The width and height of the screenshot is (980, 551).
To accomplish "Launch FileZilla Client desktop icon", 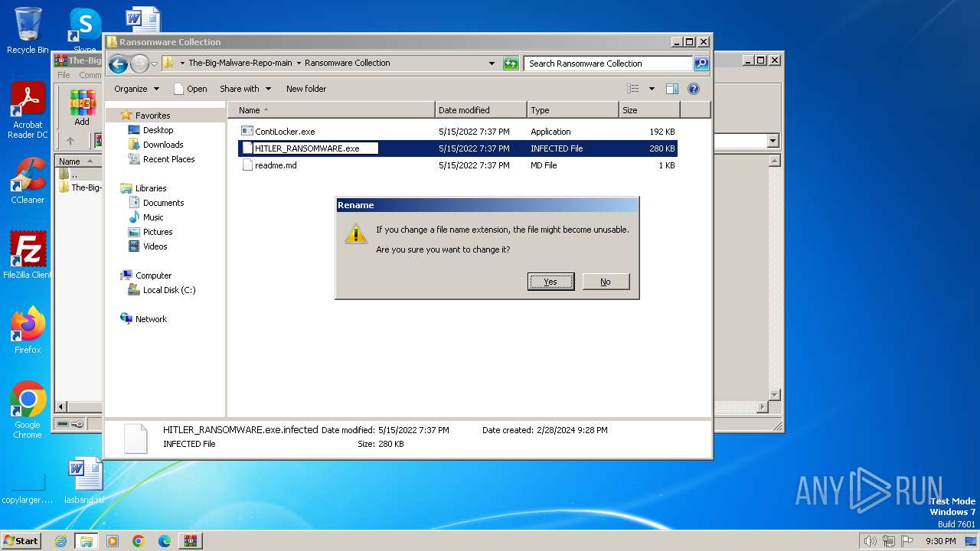I will point(28,256).
